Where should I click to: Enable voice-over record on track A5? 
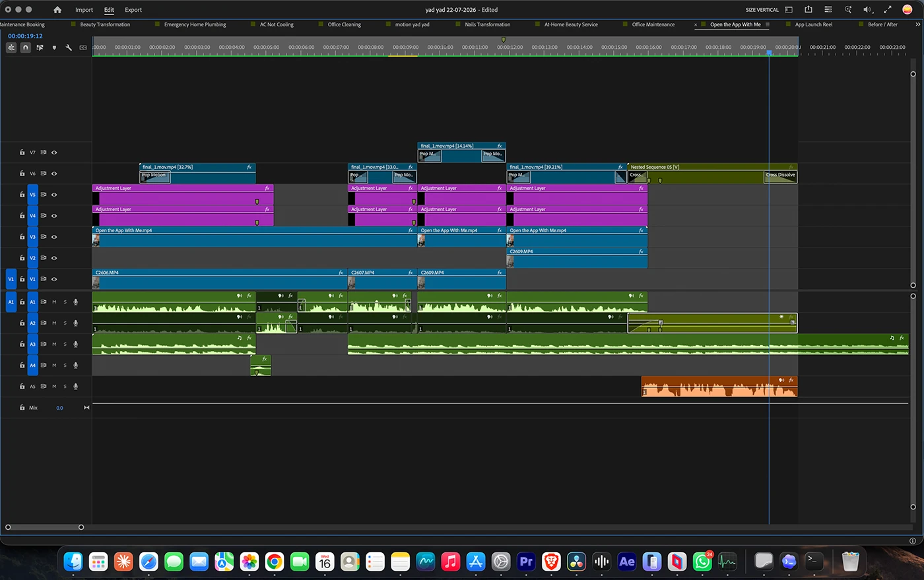coord(75,387)
